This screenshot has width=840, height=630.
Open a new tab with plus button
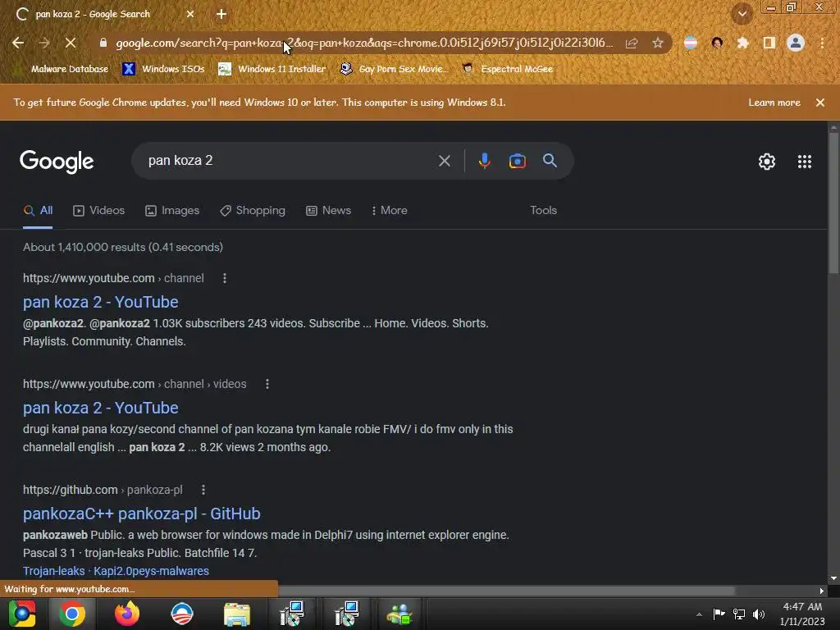click(x=221, y=14)
